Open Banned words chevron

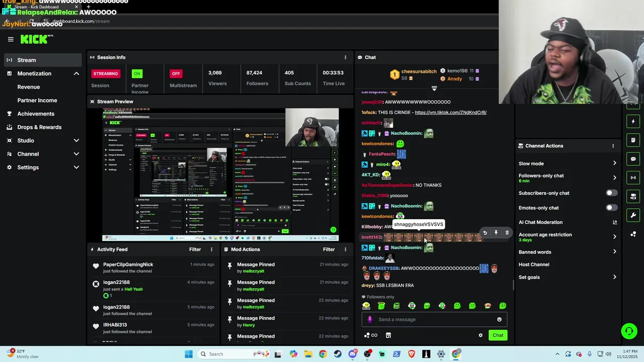point(614,252)
